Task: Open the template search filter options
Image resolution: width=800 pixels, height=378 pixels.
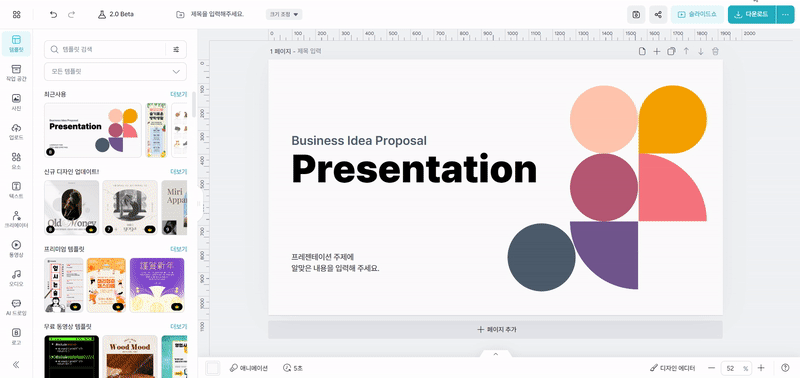Action: 176,49
